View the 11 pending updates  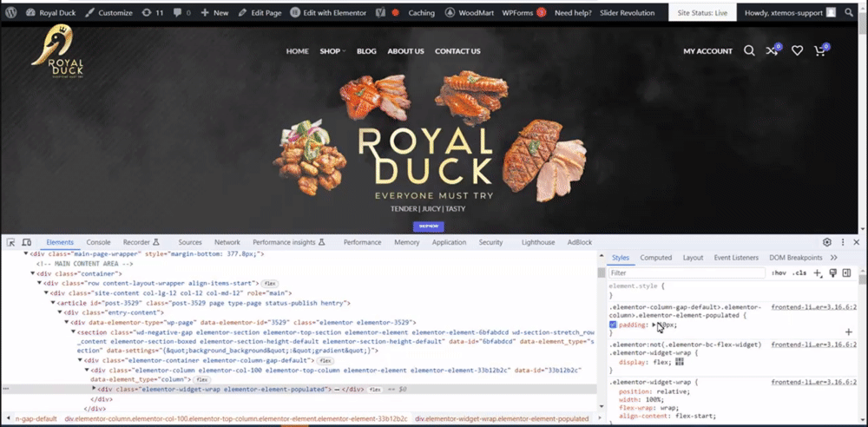[x=153, y=13]
